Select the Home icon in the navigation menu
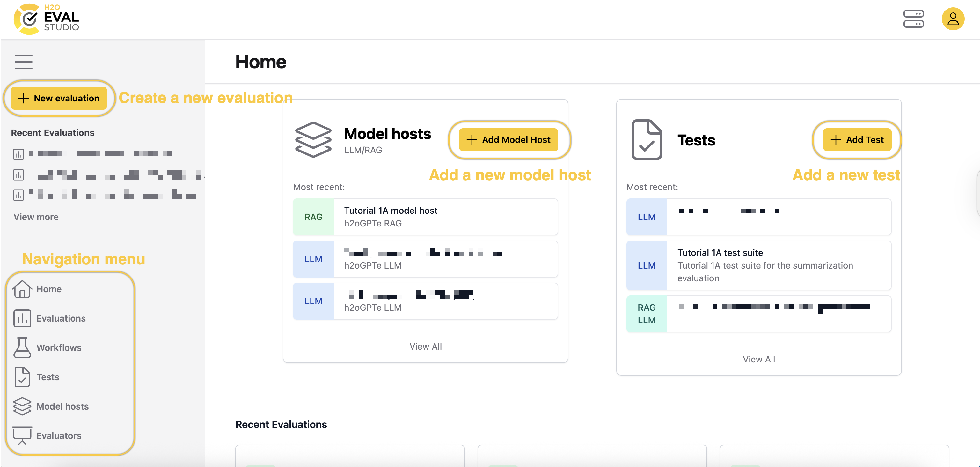Viewport: 980px width, 467px height. pos(22,289)
